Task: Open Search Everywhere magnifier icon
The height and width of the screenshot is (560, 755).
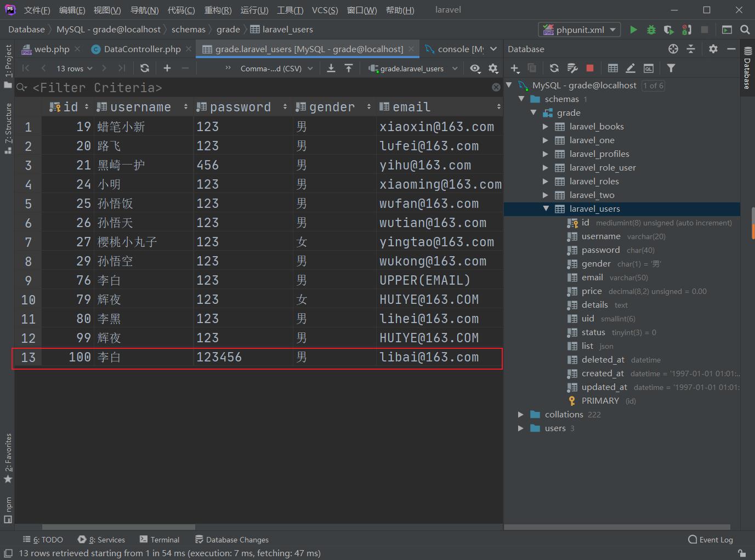Action: (x=745, y=30)
